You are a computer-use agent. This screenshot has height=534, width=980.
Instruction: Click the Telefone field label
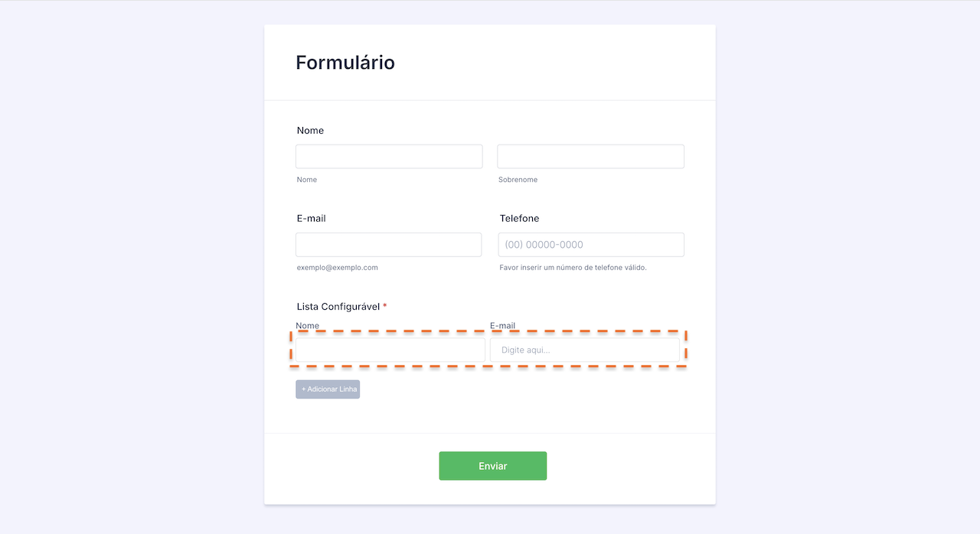coord(519,219)
